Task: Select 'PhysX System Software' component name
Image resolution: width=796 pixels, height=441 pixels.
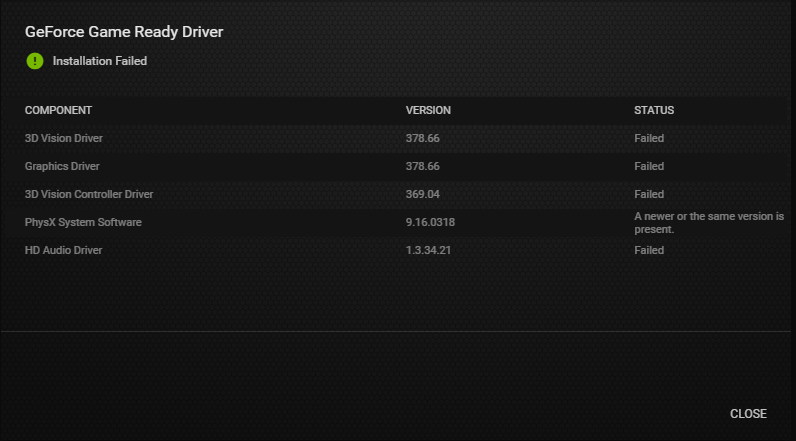Action: (x=83, y=222)
